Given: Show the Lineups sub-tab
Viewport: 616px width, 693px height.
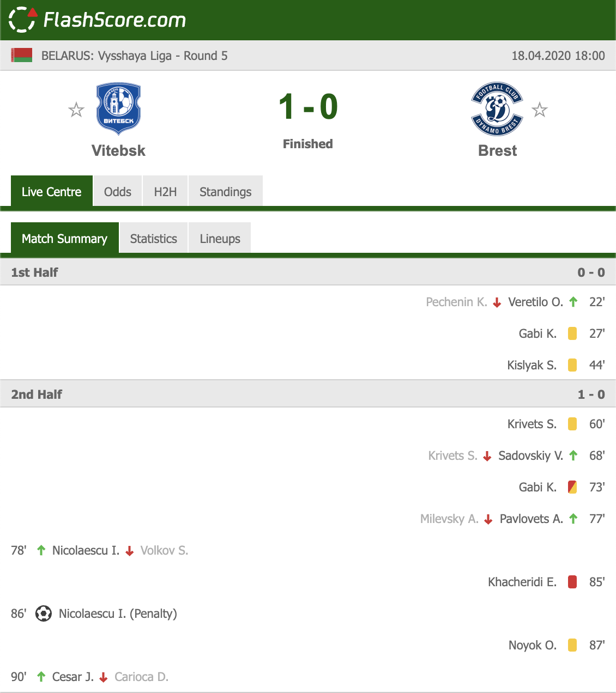Looking at the screenshot, I should (x=220, y=238).
